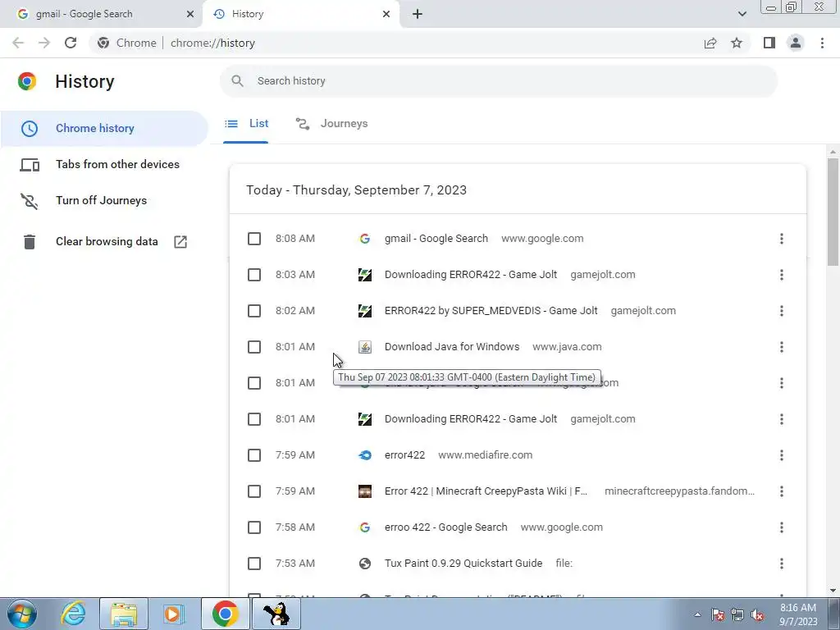
Task: Click the Minecraft wiki favicon icon
Action: 365,491
